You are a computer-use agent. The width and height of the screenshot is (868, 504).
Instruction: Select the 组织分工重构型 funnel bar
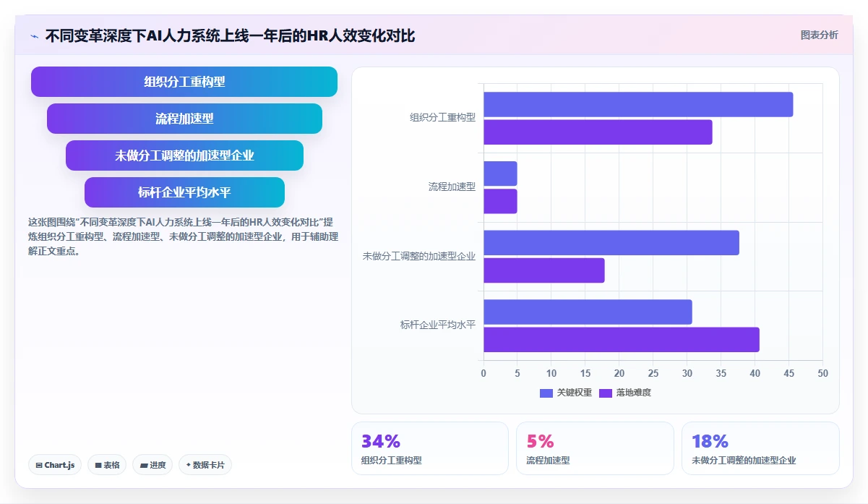coord(184,82)
